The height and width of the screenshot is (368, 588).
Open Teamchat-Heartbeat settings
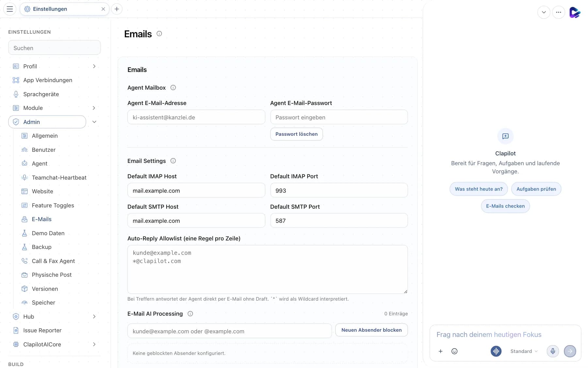coord(59,177)
